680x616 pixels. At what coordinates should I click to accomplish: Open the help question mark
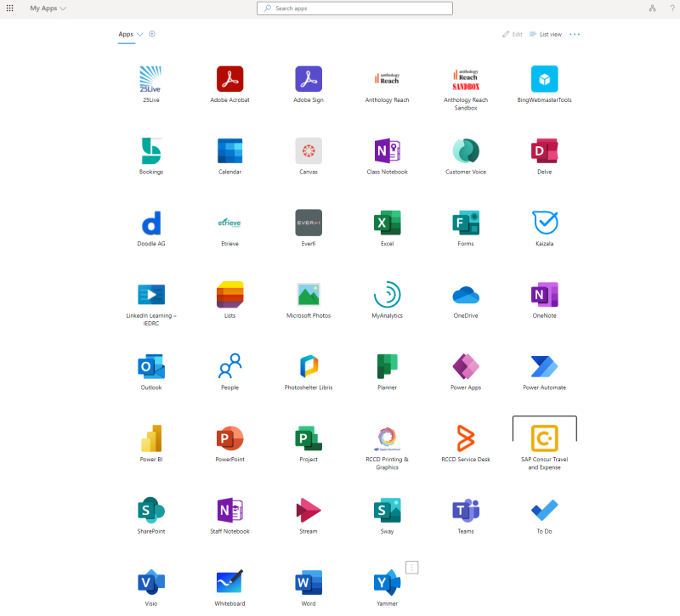(672, 8)
